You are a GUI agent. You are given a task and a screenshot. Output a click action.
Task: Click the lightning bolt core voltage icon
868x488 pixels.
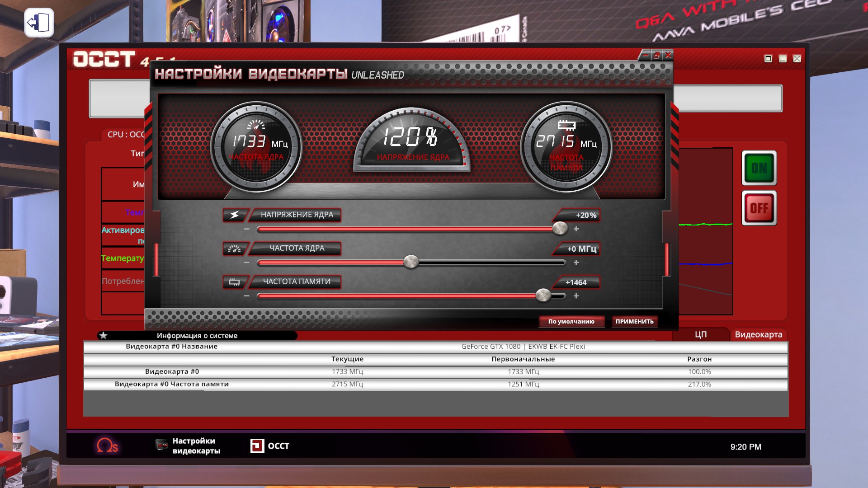(235, 215)
